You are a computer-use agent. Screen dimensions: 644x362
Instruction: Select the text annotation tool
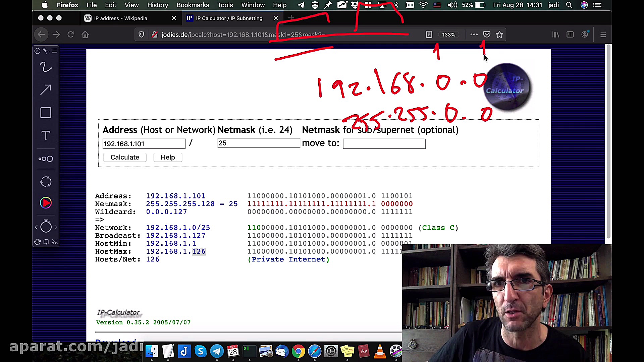tap(46, 136)
